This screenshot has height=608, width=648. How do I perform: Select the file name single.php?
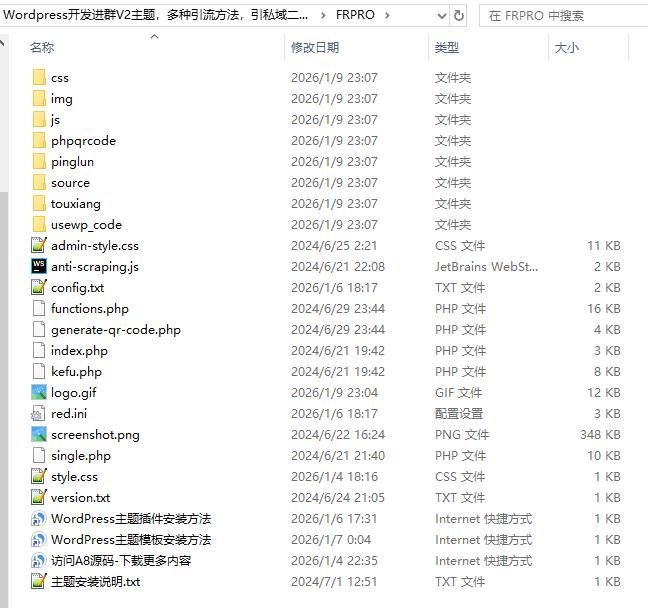click(x=81, y=456)
